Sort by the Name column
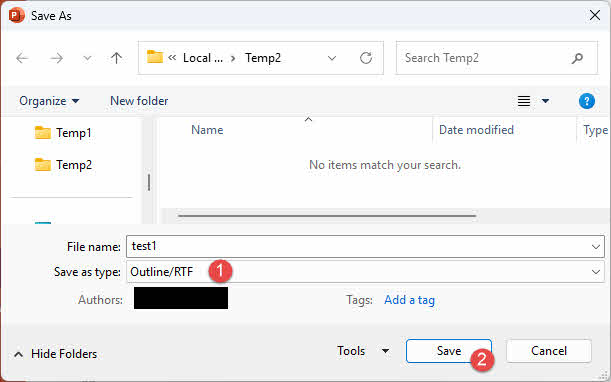This screenshot has height=382, width=611. [x=207, y=130]
